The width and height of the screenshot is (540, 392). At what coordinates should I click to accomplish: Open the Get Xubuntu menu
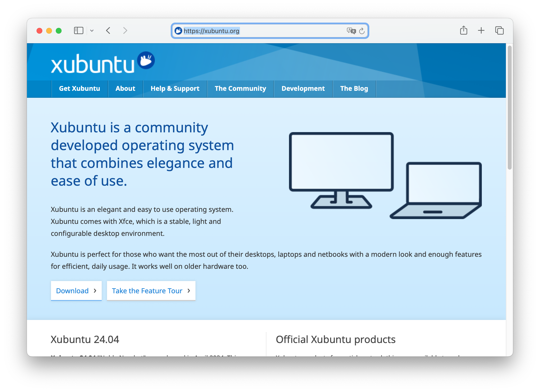pyautogui.click(x=80, y=89)
